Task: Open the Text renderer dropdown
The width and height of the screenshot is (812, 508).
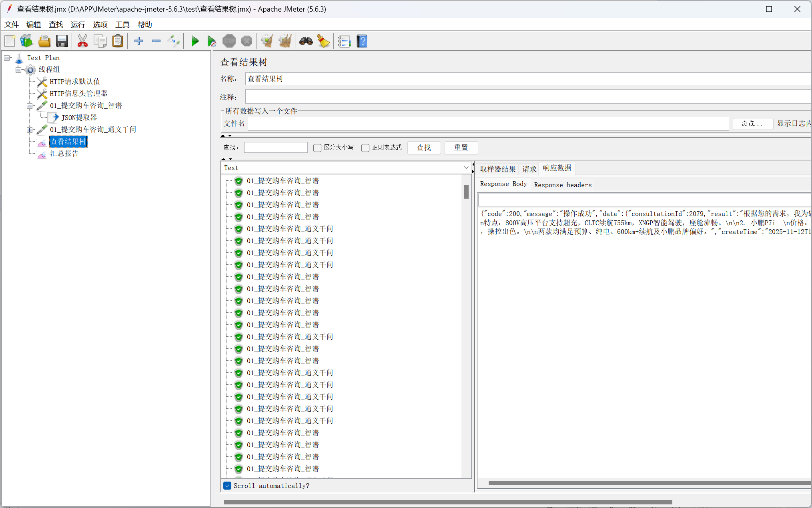Action: pyautogui.click(x=346, y=168)
